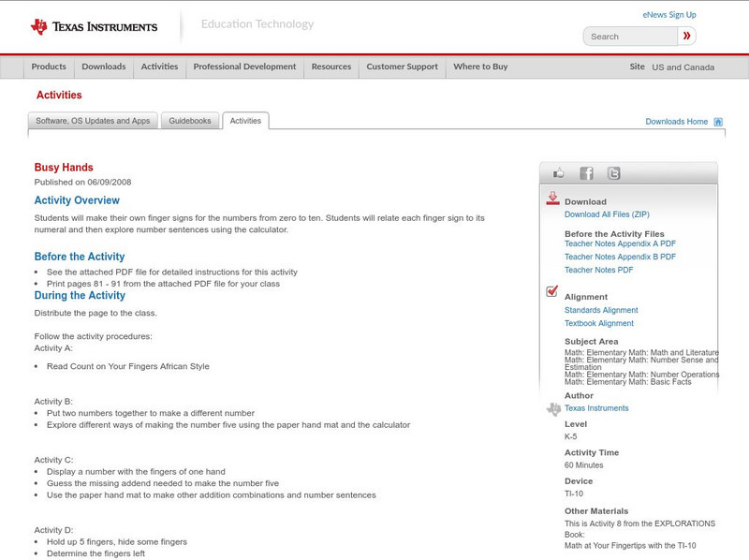Viewport: 749px width, 560px height.
Task: Click 'Published on 06/09/2008' text
Action: (82, 182)
